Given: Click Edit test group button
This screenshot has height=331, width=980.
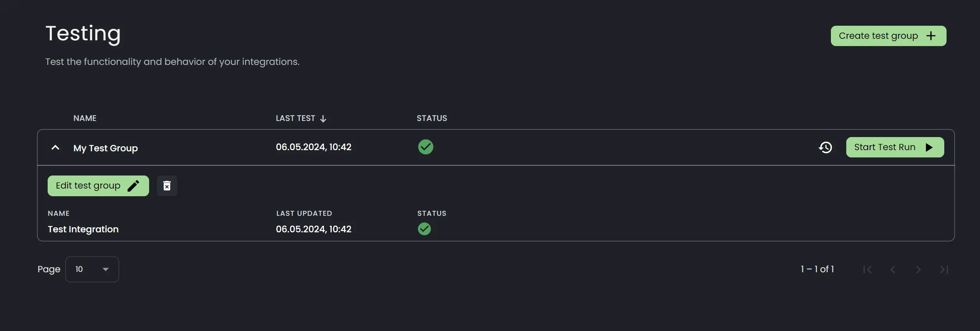Looking at the screenshot, I should (98, 186).
